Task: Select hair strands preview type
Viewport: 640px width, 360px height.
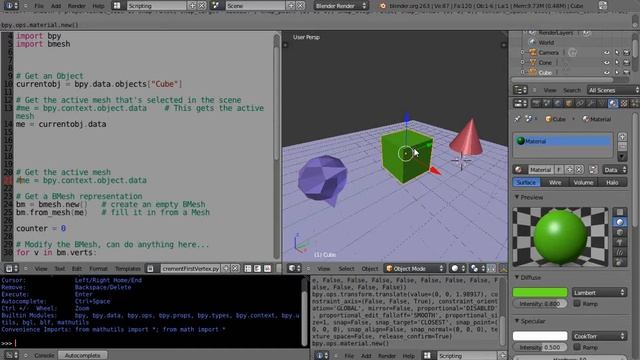Action: tap(620, 253)
